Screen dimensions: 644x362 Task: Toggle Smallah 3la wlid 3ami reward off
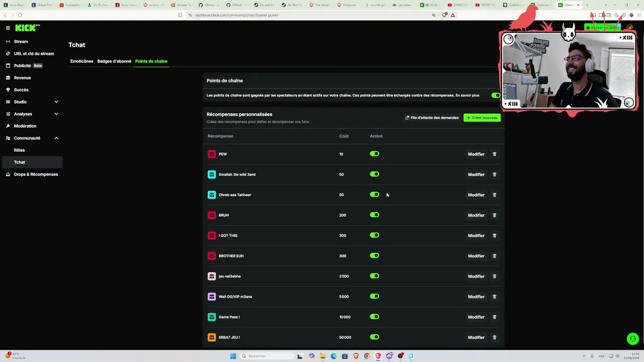pos(374,174)
